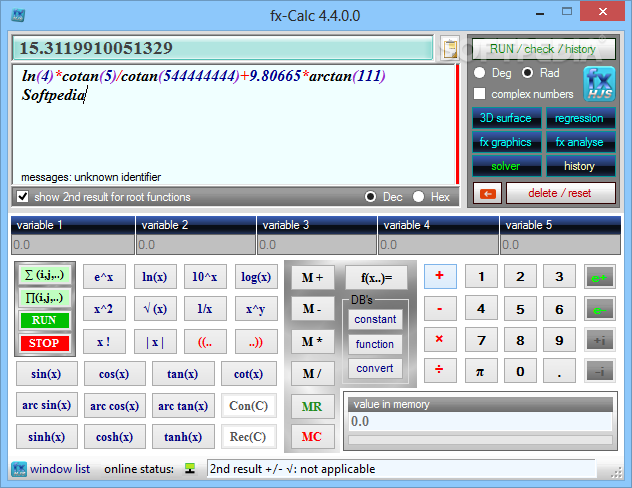Open the DB's constant database
This screenshot has width=632, height=488.
[x=375, y=319]
